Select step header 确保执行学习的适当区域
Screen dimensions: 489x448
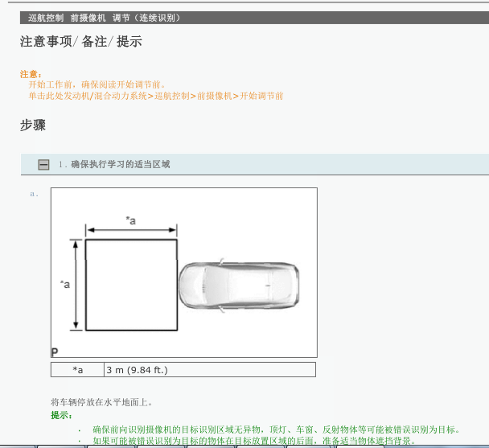tap(121, 164)
